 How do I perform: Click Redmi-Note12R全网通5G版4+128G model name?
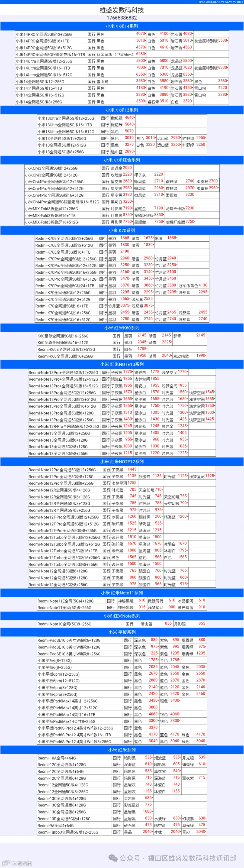point(59,490)
